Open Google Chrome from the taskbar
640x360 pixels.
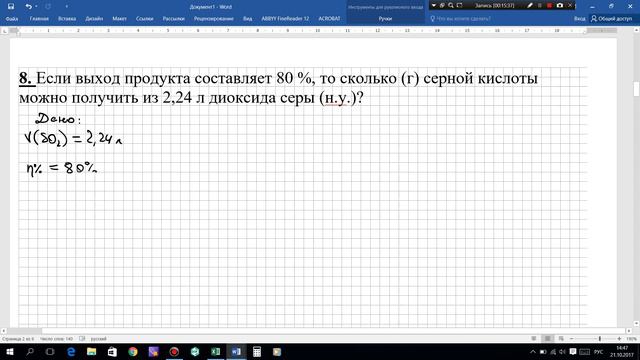(x=133, y=351)
